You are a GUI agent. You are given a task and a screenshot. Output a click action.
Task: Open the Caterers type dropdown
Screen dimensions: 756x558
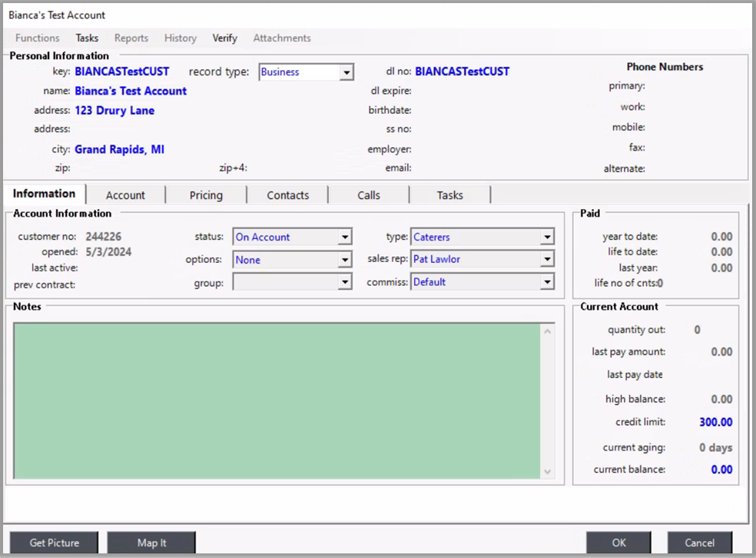pyautogui.click(x=546, y=237)
